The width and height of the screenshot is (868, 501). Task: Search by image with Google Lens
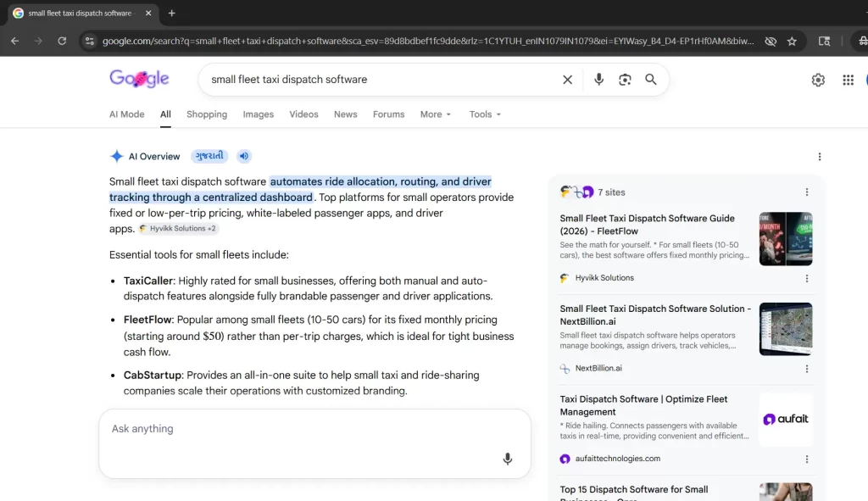pos(625,80)
